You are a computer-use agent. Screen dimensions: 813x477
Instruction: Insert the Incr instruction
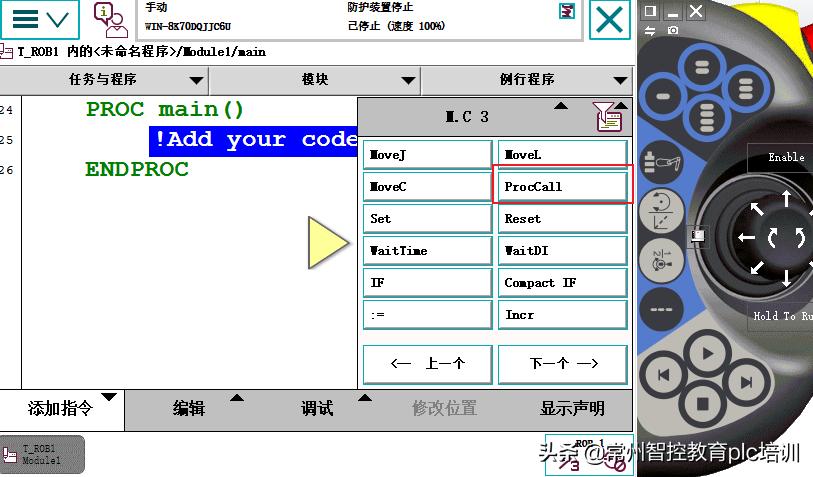pos(563,315)
